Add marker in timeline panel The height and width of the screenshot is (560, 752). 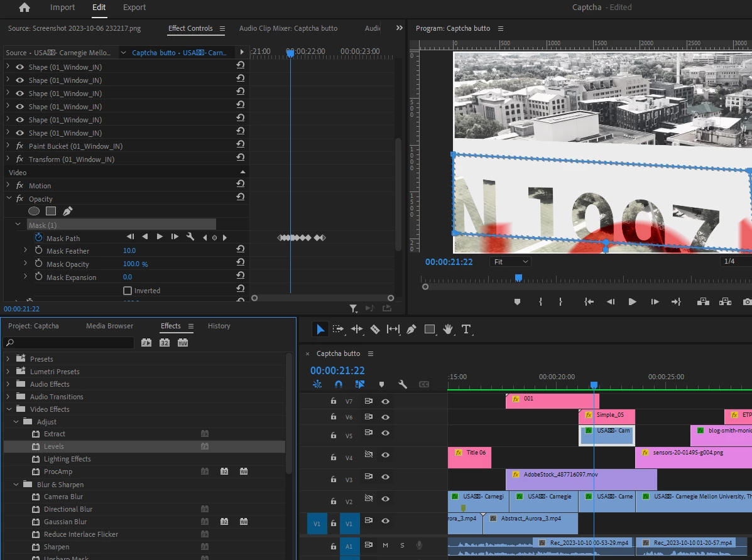coord(382,384)
